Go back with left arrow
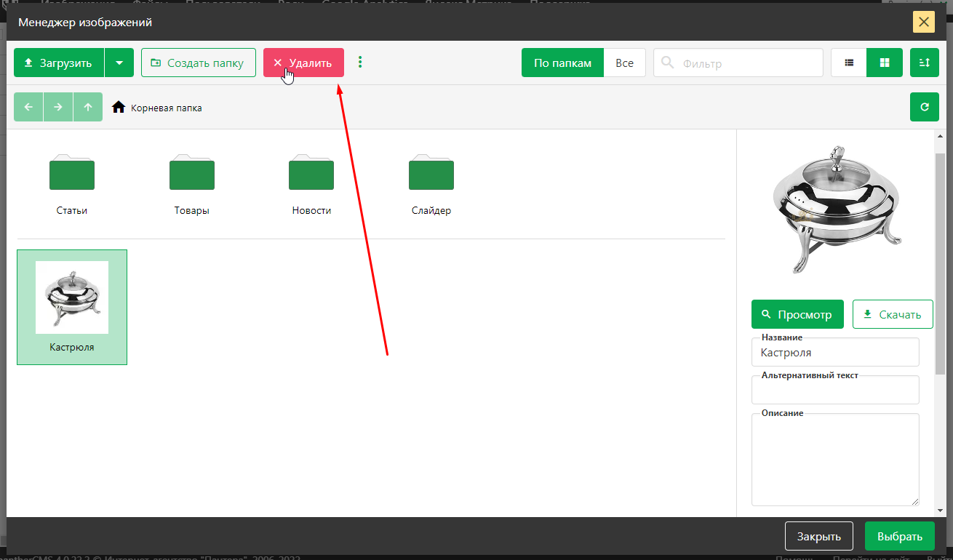Viewport: 953px width, 560px height. tap(28, 107)
